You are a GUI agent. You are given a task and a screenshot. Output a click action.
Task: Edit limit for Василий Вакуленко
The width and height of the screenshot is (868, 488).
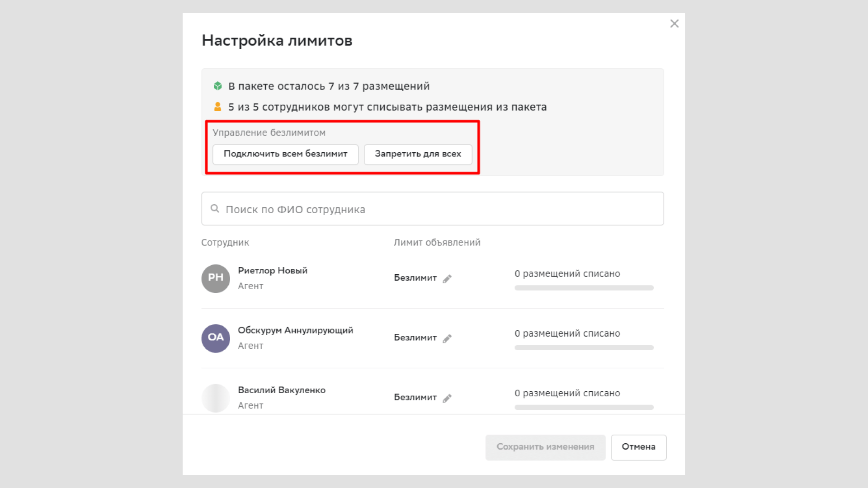coord(447,398)
